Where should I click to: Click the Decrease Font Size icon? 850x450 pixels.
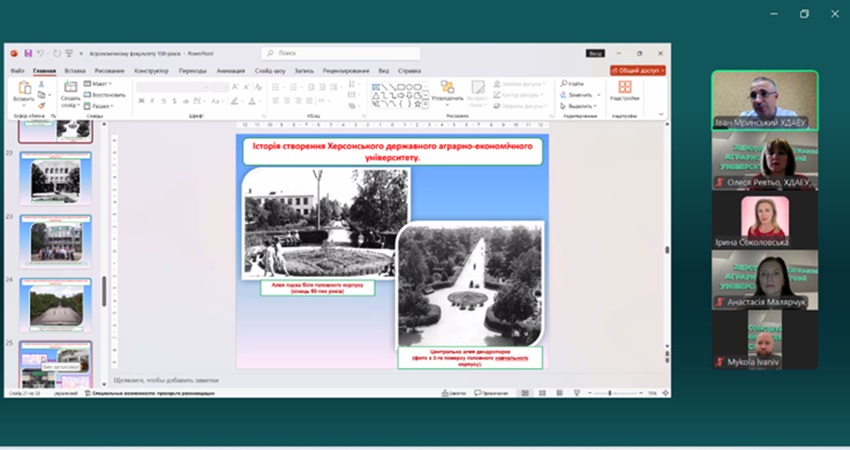pyautogui.click(x=247, y=87)
